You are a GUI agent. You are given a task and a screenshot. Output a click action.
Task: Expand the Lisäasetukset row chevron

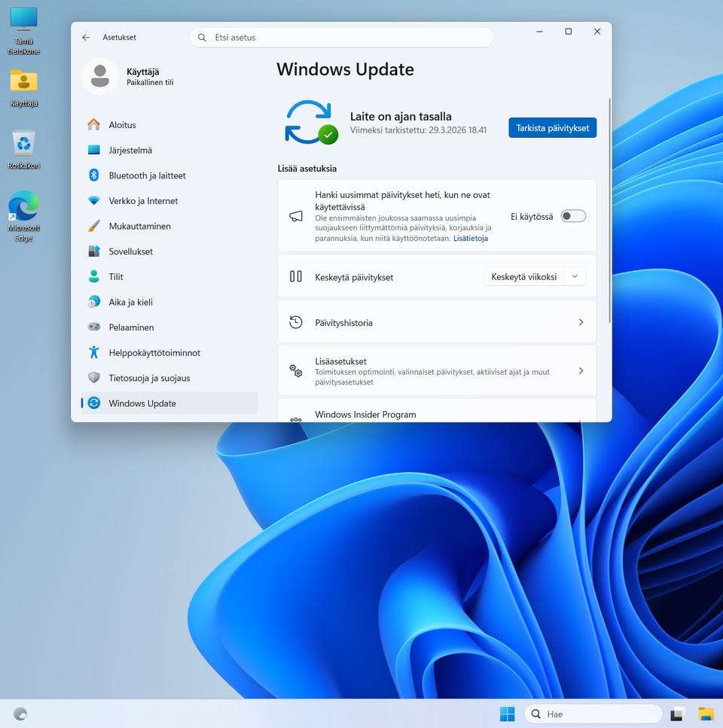[x=581, y=371]
